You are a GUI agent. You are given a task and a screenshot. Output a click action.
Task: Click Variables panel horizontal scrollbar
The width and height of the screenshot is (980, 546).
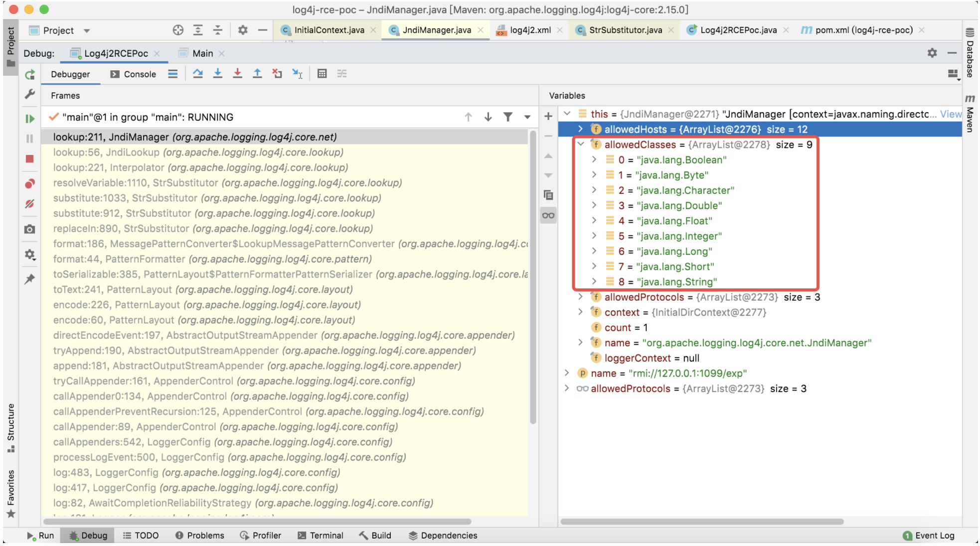point(702,522)
